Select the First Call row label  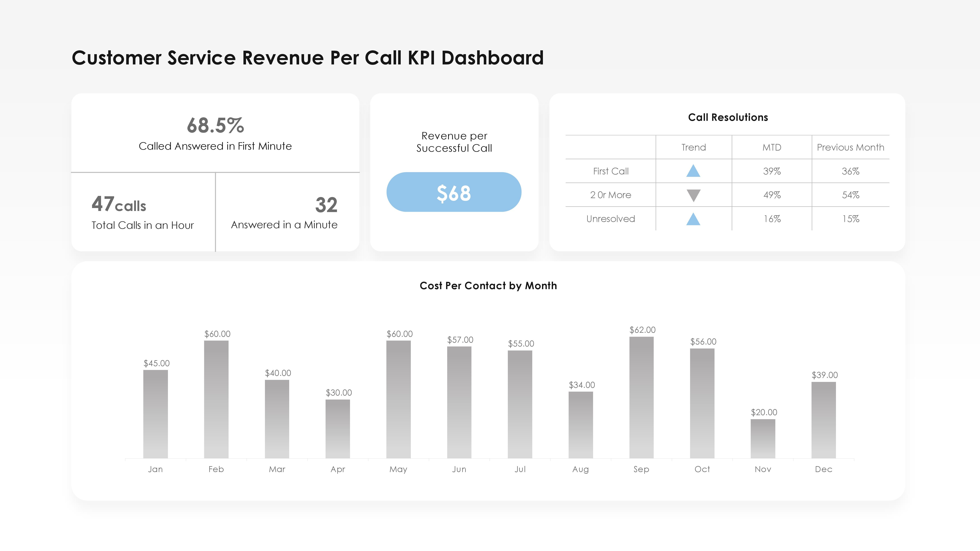point(611,171)
